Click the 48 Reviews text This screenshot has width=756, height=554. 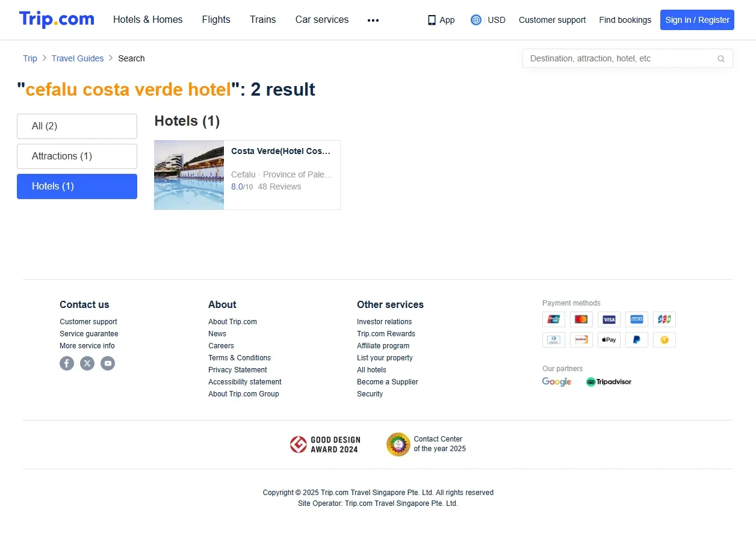click(279, 187)
